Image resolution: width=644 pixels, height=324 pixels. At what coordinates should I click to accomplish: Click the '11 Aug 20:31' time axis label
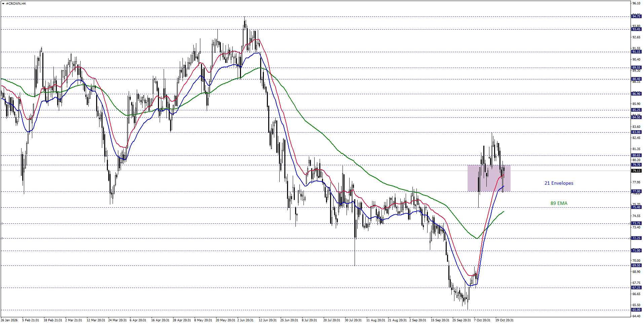pos(375,320)
